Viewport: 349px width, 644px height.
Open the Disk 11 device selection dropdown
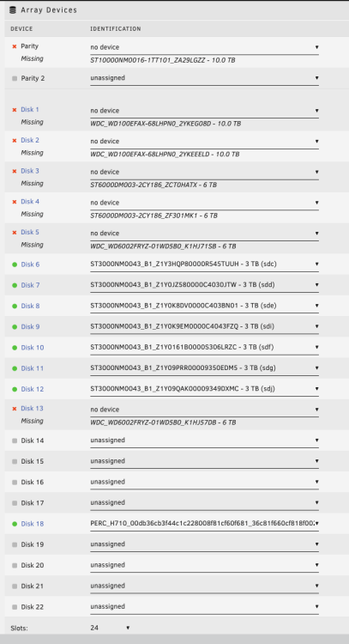[205, 368]
